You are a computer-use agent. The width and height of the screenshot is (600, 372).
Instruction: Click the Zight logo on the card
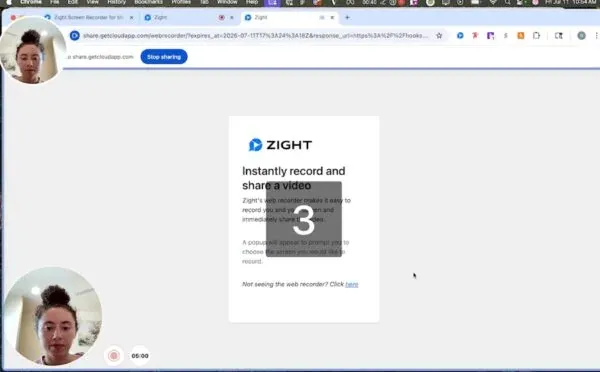pos(280,145)
